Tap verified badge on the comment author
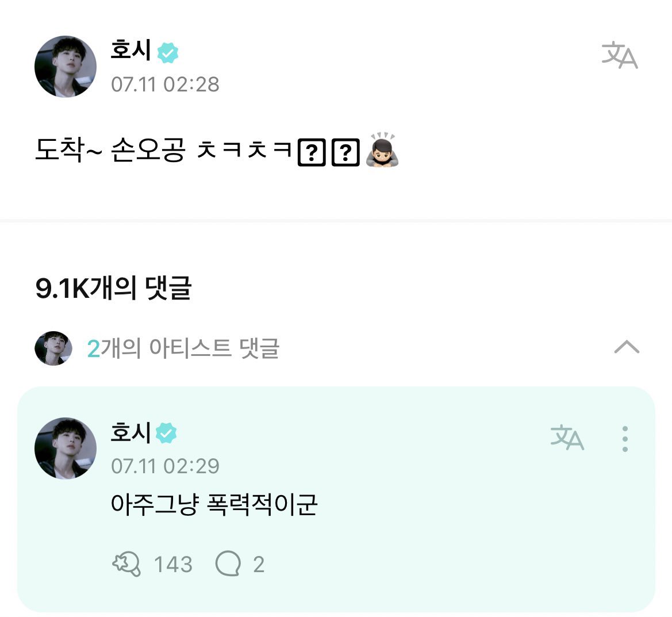 [166, 433]
